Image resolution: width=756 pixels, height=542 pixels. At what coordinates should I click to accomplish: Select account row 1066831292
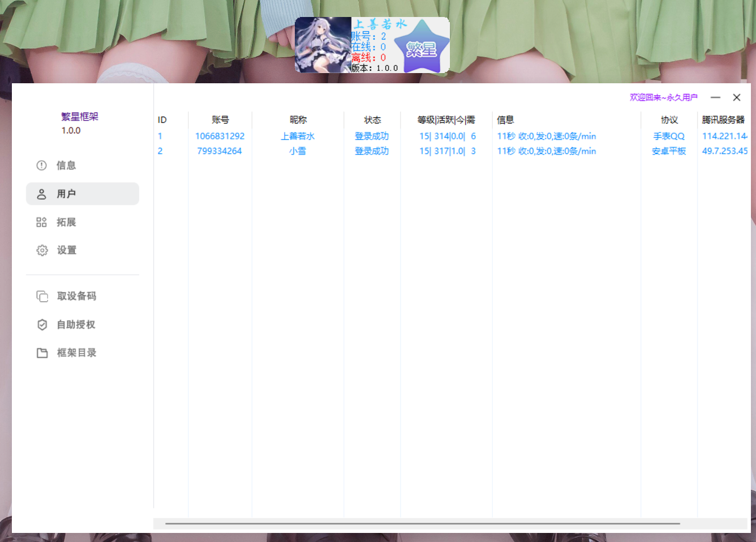452,136
